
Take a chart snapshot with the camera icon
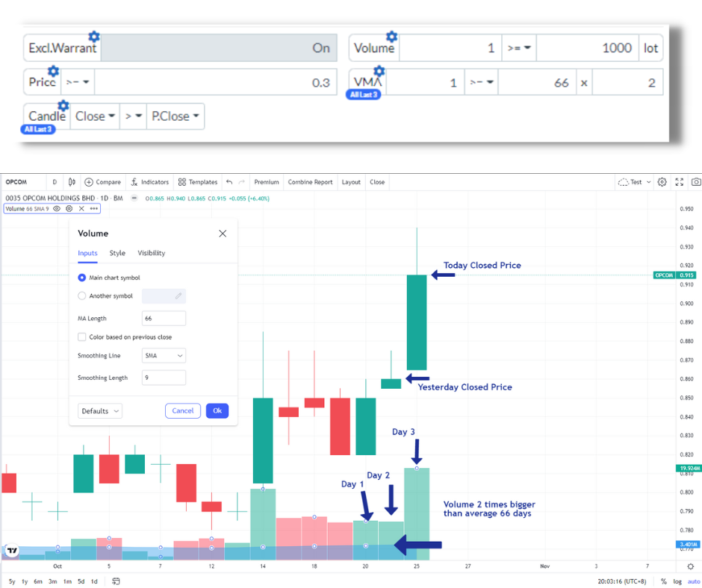coord(695,181)
